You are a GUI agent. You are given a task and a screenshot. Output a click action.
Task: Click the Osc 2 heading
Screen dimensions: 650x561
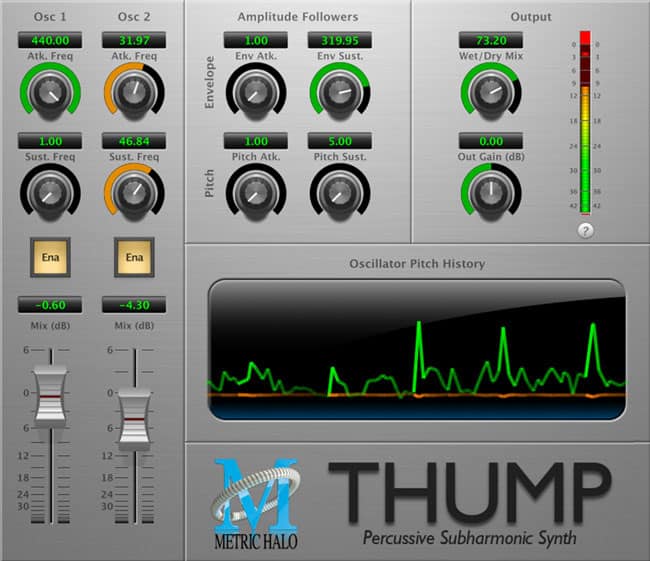coord(134,17)
